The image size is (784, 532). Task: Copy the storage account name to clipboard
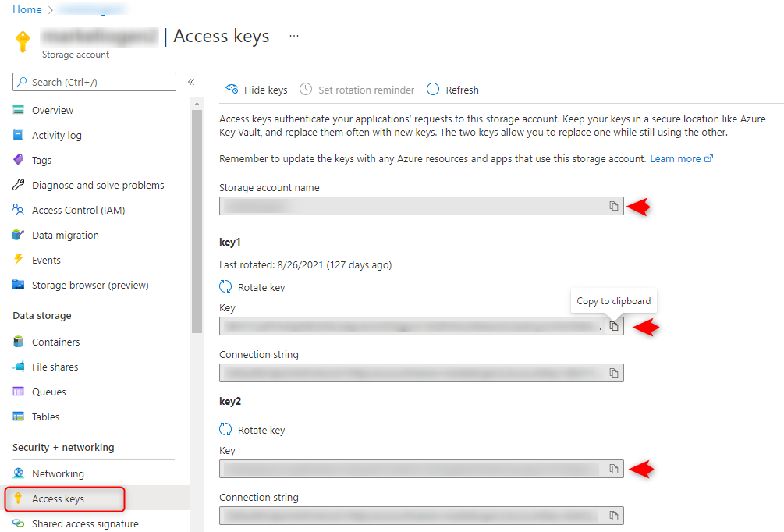tap(614, 206)
